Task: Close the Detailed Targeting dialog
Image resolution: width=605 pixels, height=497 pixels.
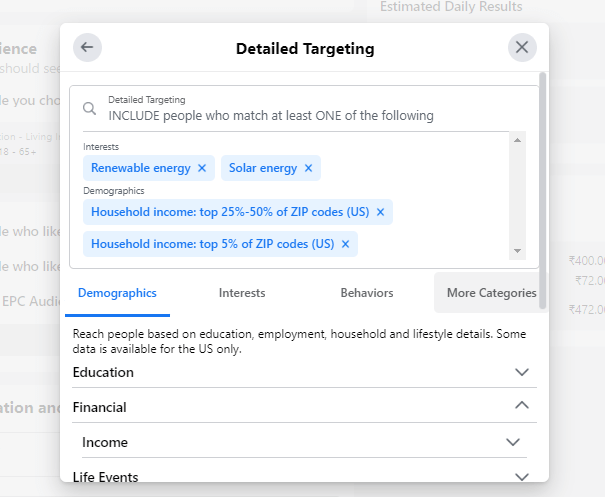Action: coord(522,47)
